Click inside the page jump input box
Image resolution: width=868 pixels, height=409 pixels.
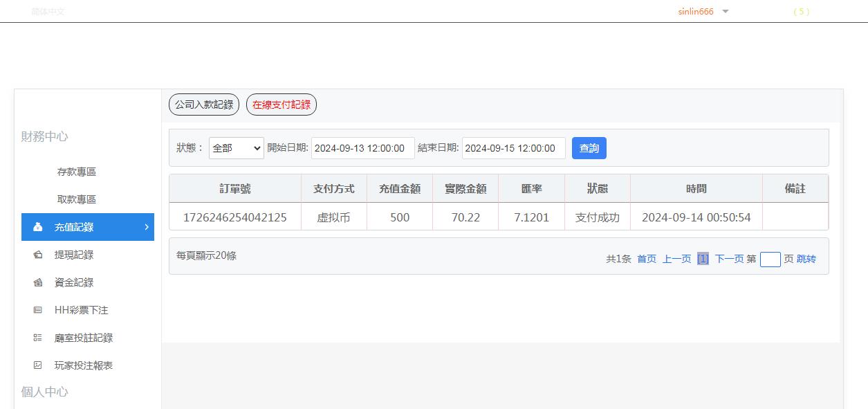770,258
